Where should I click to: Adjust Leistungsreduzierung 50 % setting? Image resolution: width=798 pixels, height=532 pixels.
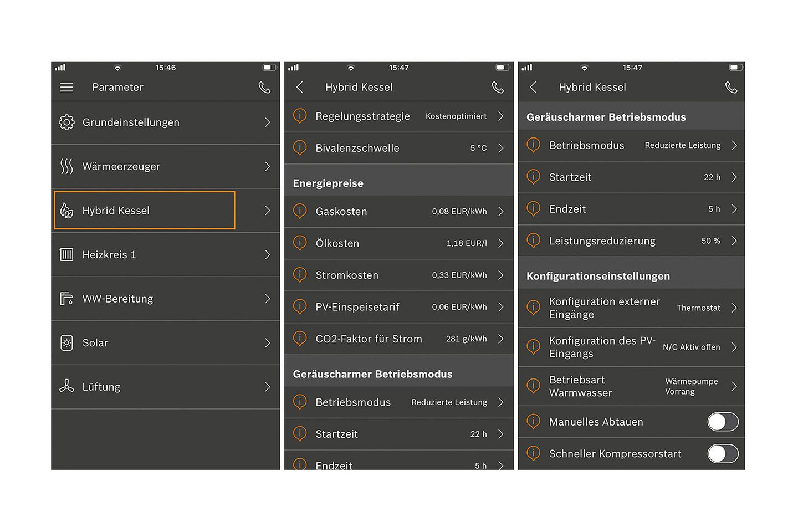point(710,241)
